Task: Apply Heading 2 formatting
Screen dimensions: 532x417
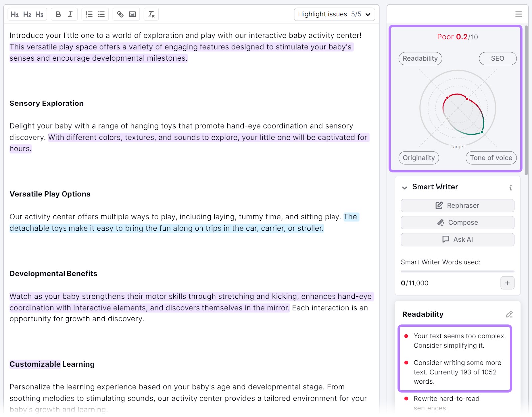Action: point(27,14)
